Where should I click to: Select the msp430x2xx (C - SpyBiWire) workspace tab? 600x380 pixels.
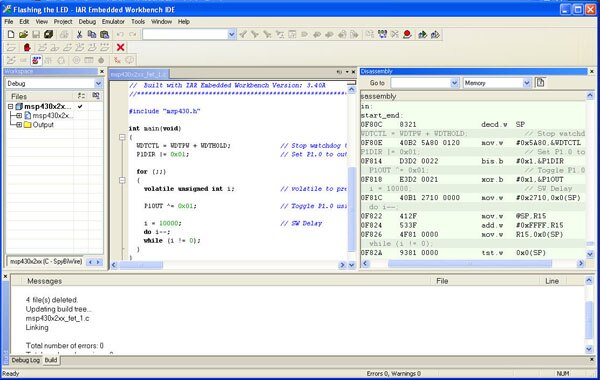click(46, 262)
